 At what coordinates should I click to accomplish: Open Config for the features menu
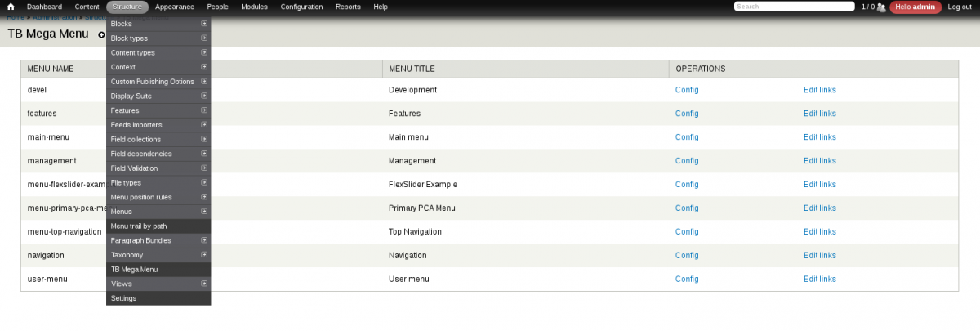pos(687,114)
